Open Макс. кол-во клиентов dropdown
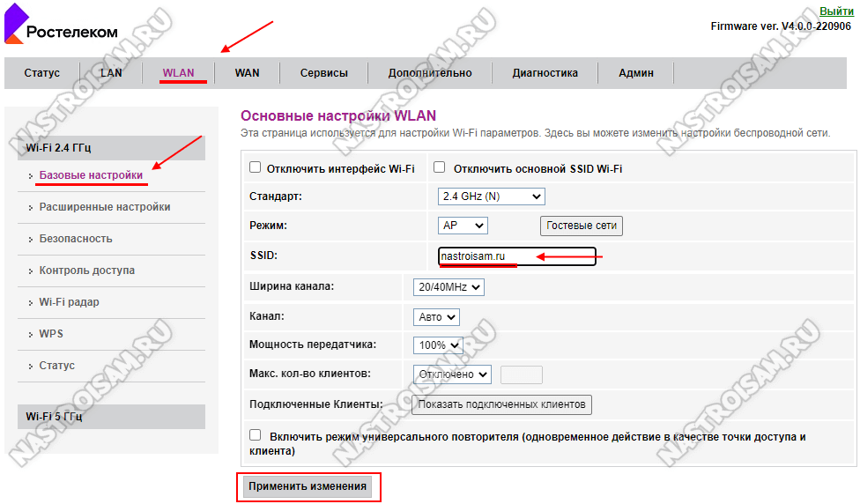 (452, 374)
